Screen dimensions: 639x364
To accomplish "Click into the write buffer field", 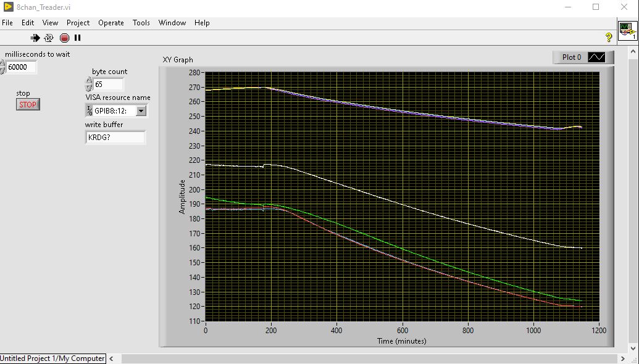I will pos(115,138).
